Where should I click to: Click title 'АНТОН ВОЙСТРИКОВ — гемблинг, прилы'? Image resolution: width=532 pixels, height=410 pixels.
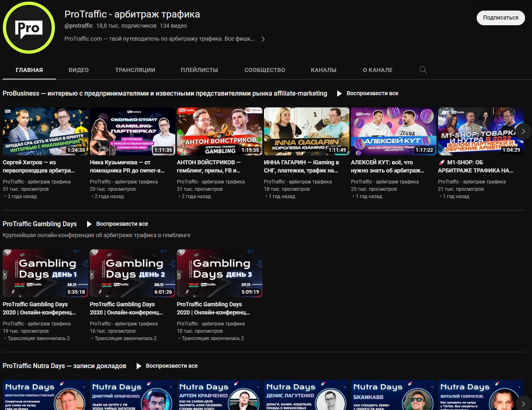tap(209, 166)
